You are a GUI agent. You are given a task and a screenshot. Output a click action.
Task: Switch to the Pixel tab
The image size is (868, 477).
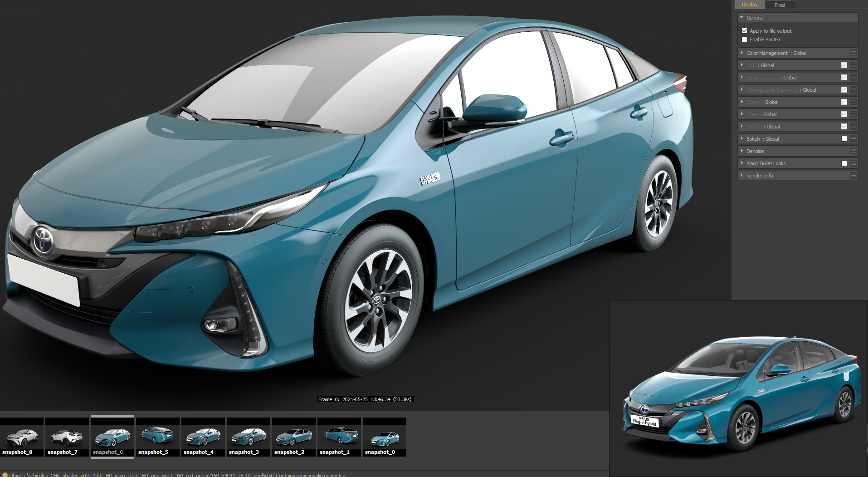(x=779, y=5)
